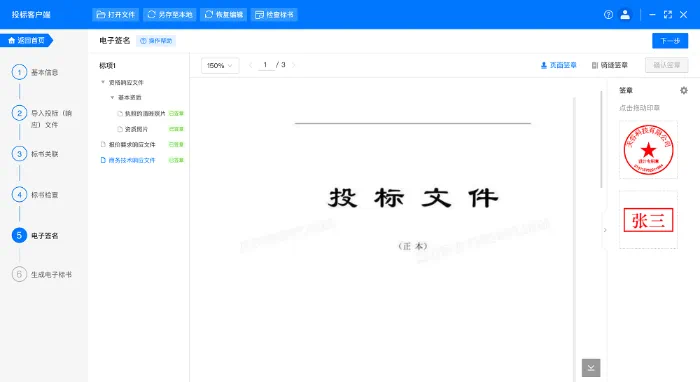This screenshot has height=382, width=700.
Task: Click 已签章 badge beside 商务技术响应文件
Action: (x=176, y=160)
